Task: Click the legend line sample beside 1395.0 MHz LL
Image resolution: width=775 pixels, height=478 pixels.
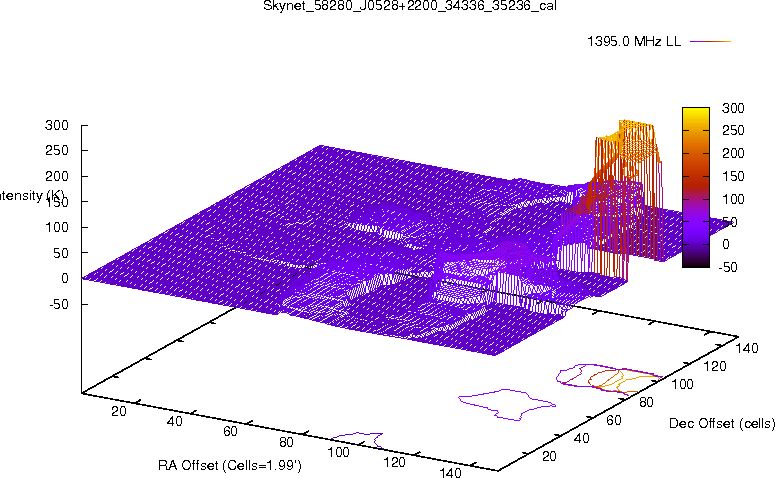Action: 710,42
